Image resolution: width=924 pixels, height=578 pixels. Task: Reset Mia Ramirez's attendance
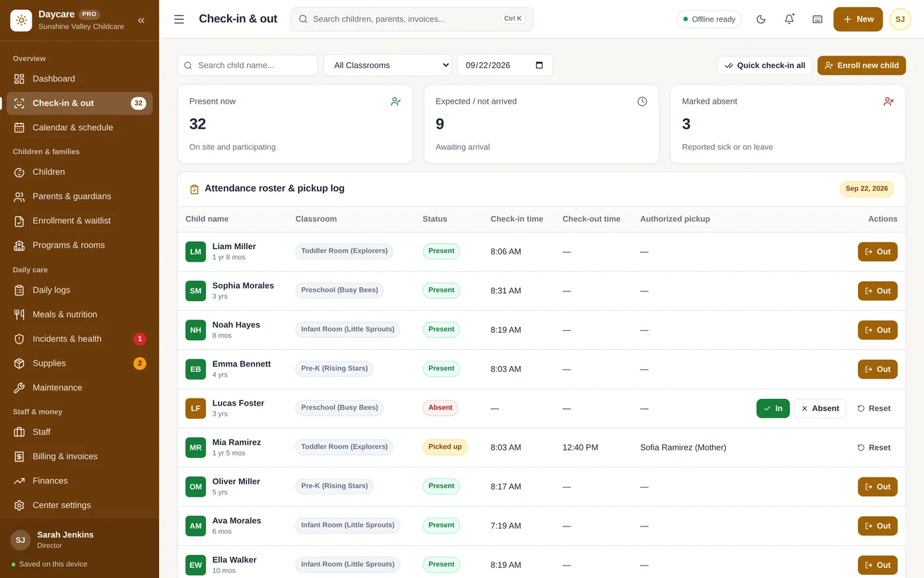(x=874, y=447)
